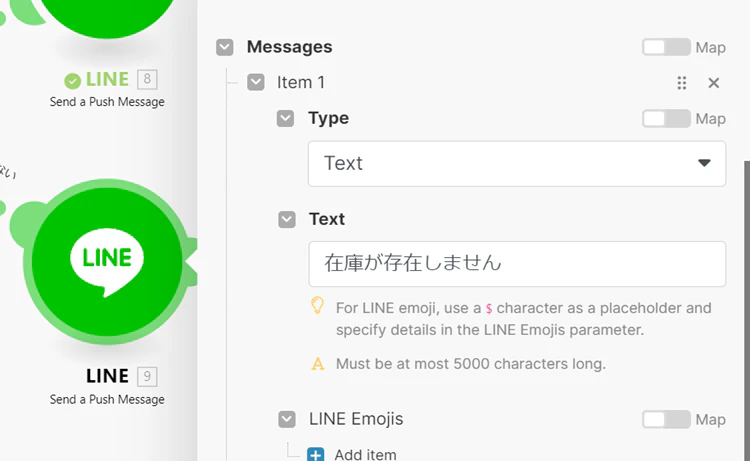Toggle Map switch for LINE Emojis
The height and width of the screenshot is (461, 750).
coord(666,419)
